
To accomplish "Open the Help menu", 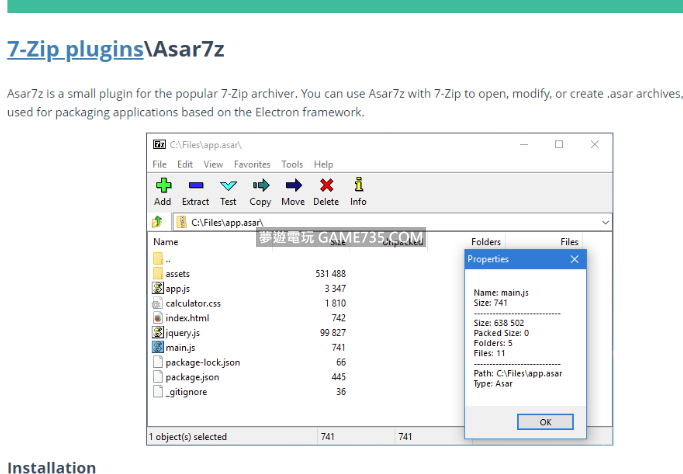I will pos(323,164).
